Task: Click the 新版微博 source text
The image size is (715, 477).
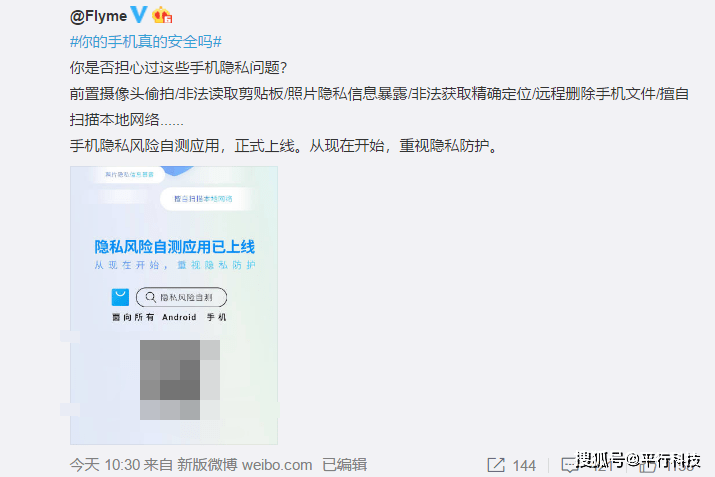Action: pos(207,465)
